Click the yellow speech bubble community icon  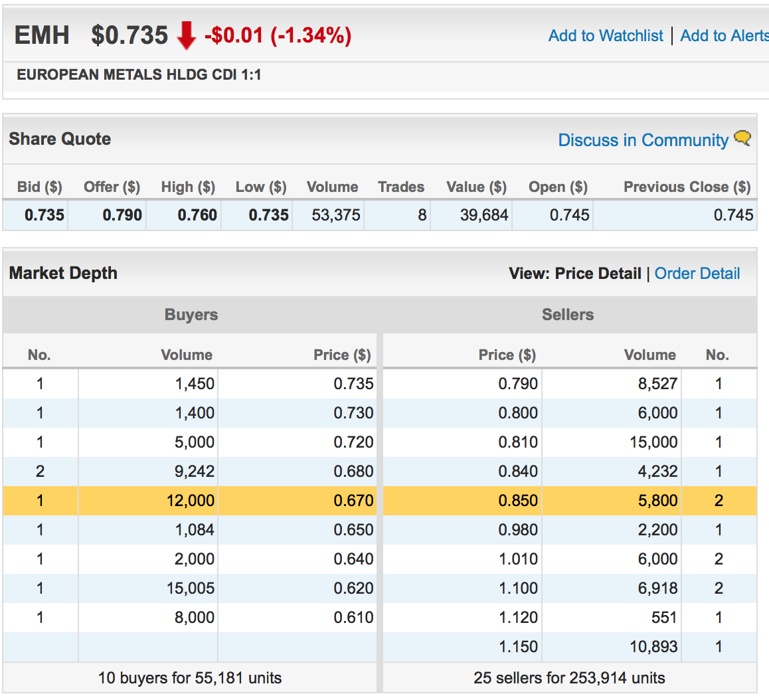[x=742, y=138]
